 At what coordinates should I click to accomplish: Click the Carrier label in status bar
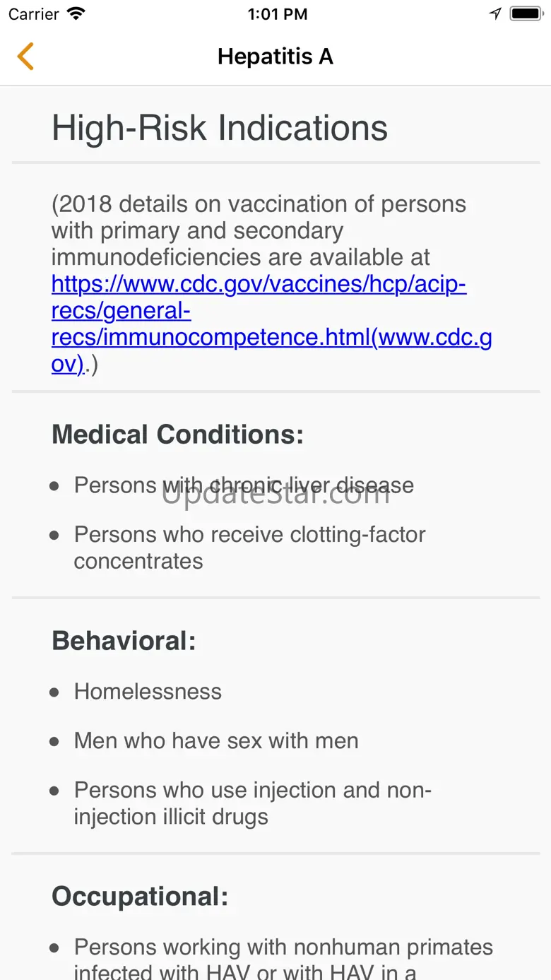[34, 14]
